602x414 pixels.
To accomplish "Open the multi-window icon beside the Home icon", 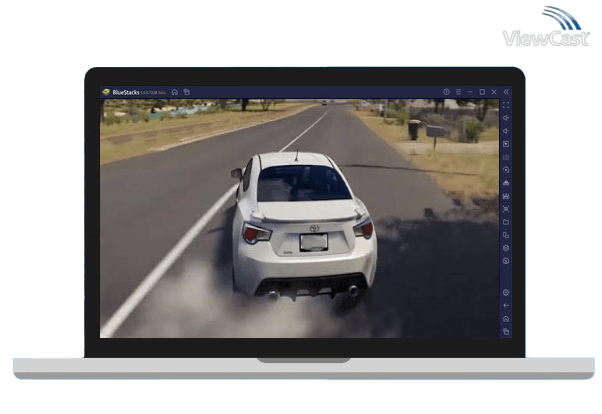I will click(187, 92).
